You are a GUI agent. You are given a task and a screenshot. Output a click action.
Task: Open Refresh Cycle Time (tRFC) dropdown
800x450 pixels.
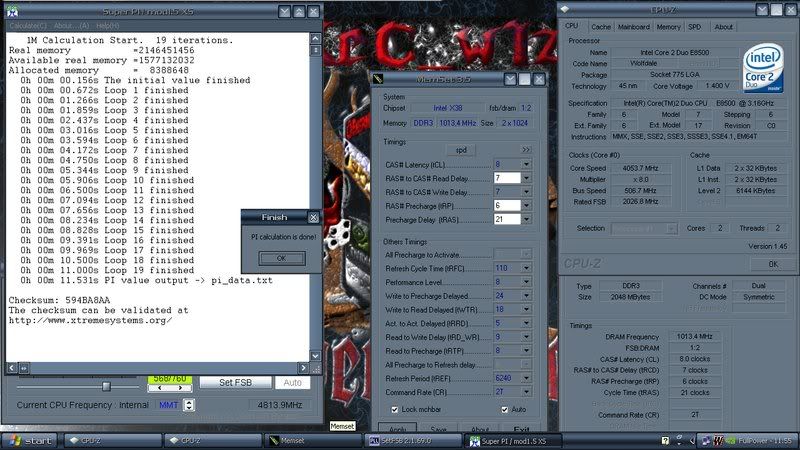(526, 268)
